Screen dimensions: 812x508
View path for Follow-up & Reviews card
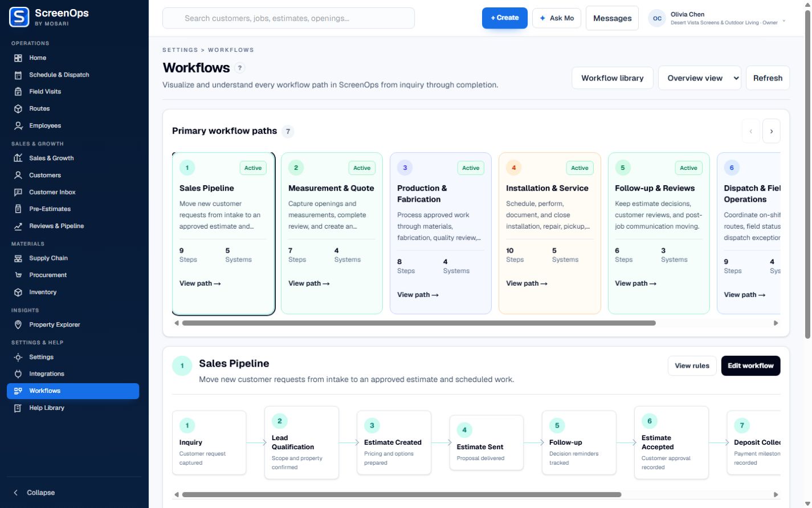635,283
